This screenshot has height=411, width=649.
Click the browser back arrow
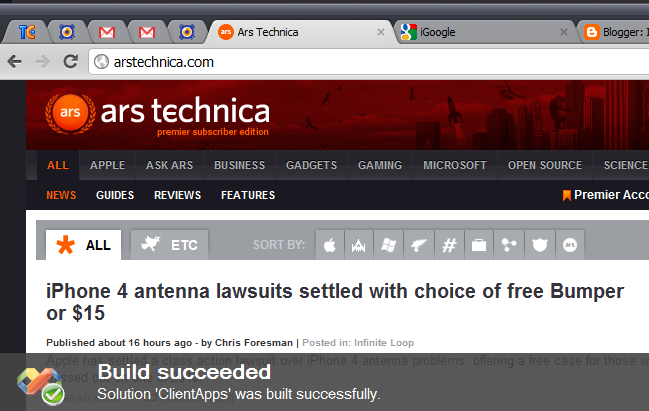click(14, 62)
